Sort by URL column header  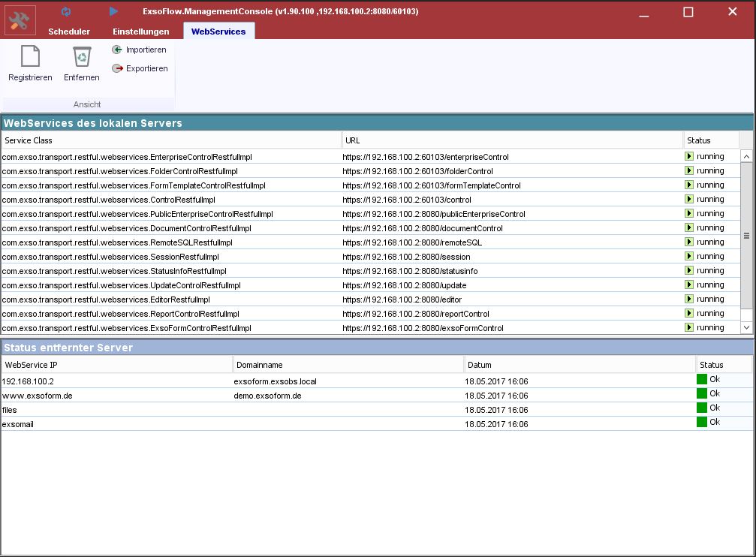(x=512, y=140)
